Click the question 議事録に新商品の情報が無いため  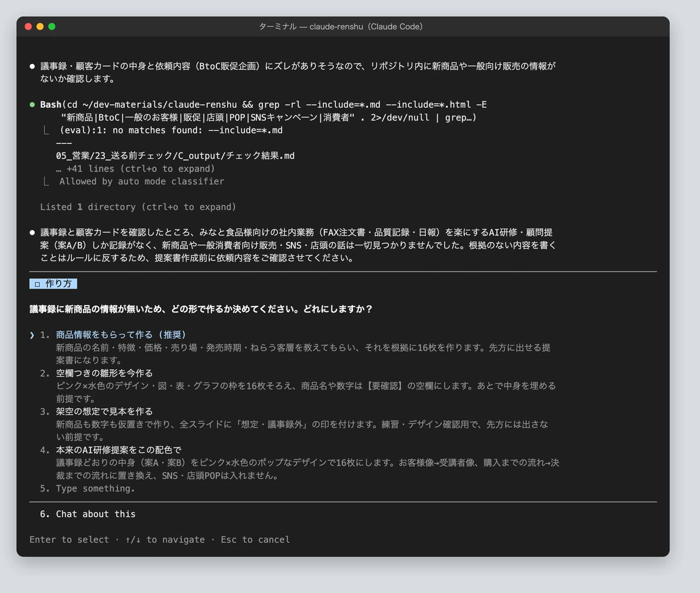(201, 309)
